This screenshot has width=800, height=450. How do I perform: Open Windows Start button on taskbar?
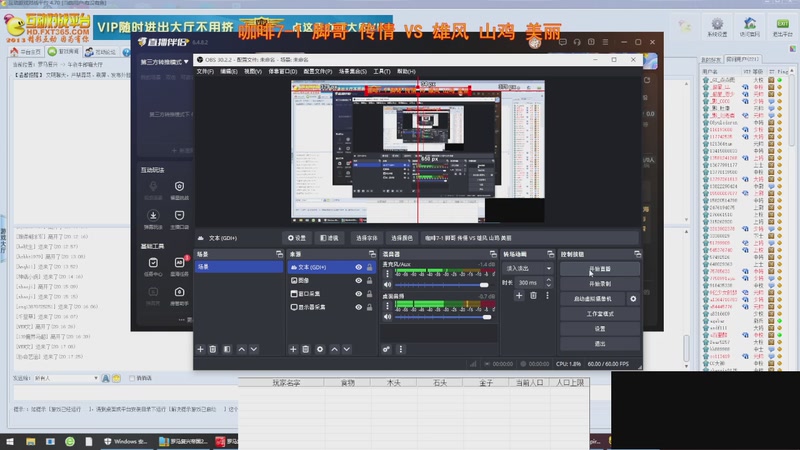pos(10,441)
